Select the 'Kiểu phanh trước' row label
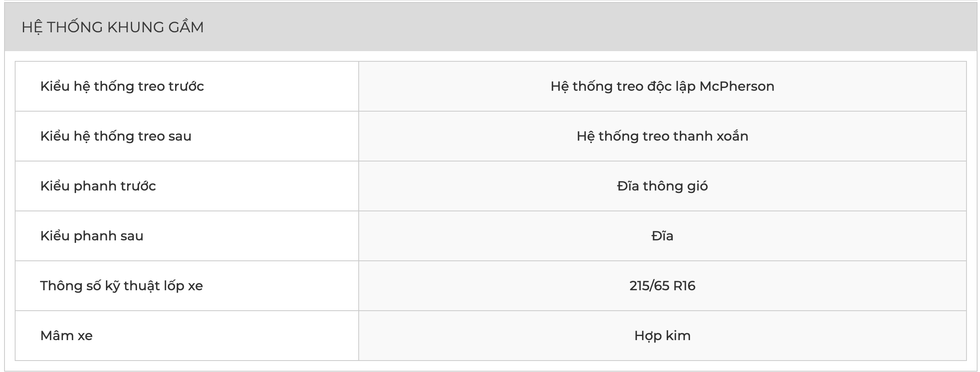The height and width of the screenshot is (372, 980). pyautogui.click(x=98, y=186)
